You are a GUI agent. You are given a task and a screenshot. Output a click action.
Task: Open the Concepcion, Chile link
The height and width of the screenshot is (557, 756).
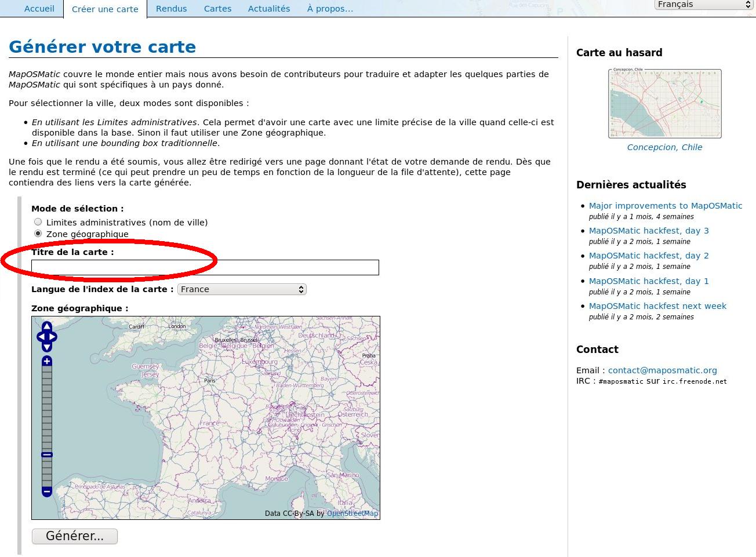664,147
